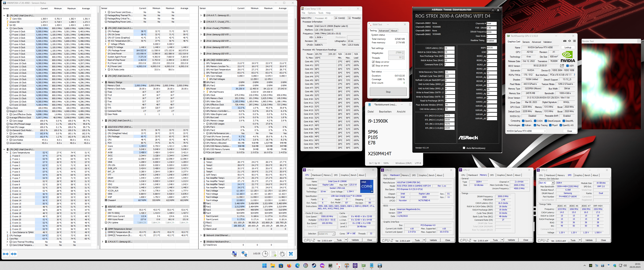Open CPU-Z SPD Slot #2 dropdown

coord(546,183)
